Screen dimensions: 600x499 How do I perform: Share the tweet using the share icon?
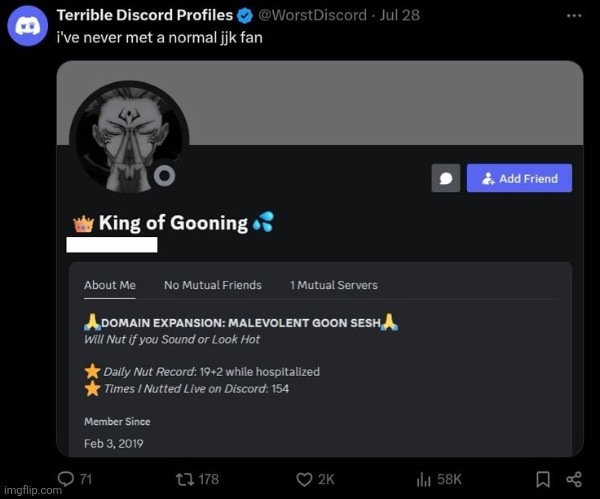[573, 479]
